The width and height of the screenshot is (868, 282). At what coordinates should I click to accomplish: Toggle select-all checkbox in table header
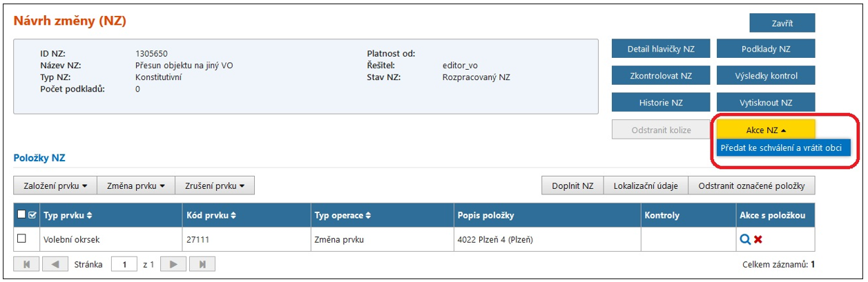(21, 216)
